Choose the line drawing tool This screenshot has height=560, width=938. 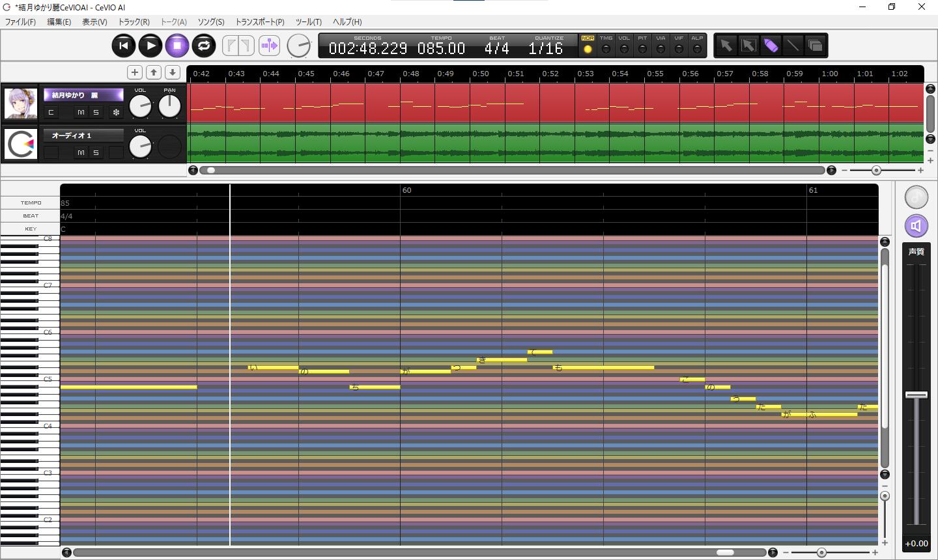click(x=793, y=46)
